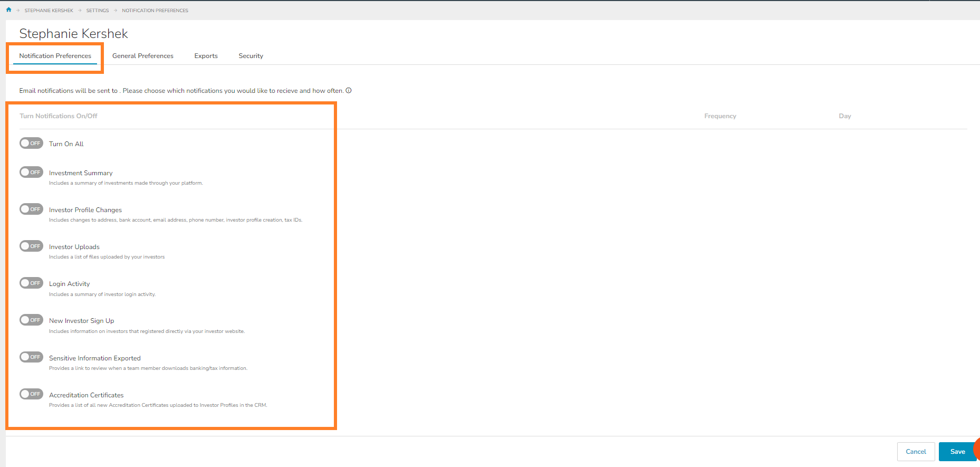Turn on Investor Profile Changes notifications

point(31,209)
